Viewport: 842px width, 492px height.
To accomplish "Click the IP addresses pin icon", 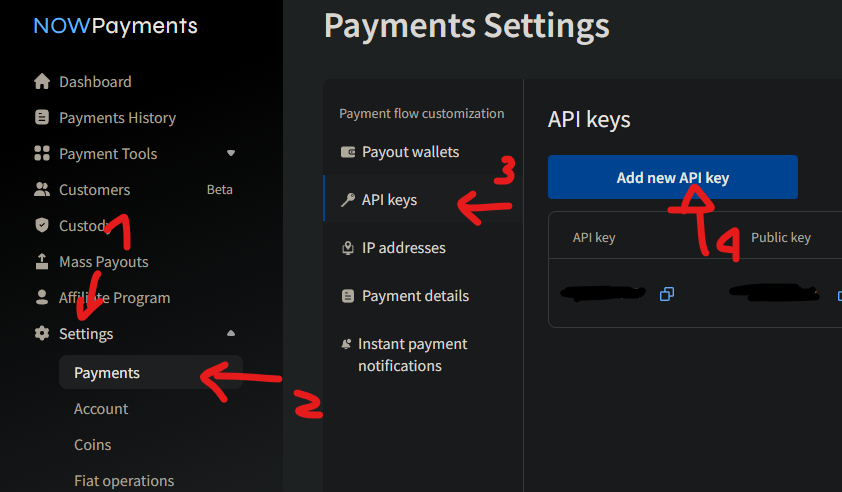I will pos(348,248).
